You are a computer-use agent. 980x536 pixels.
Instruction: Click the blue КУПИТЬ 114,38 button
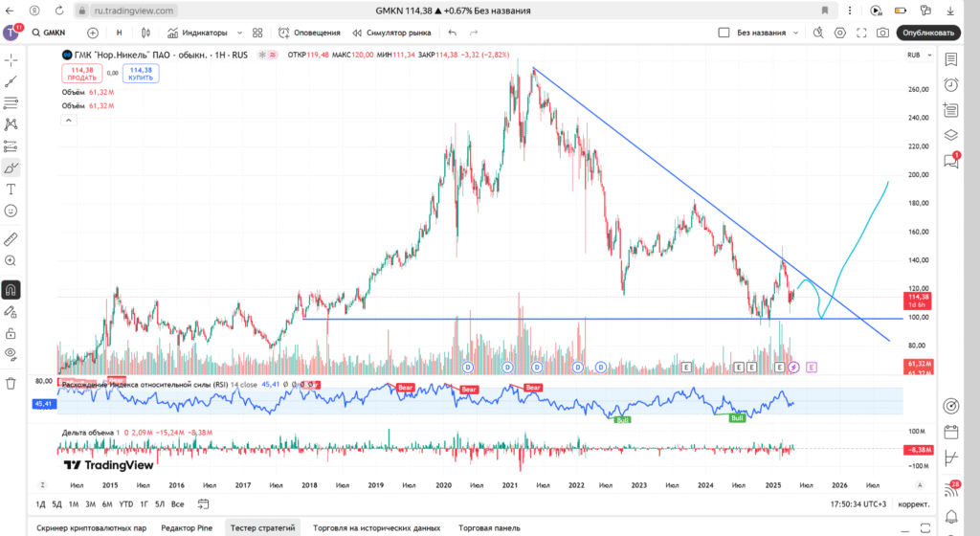pyautogui.click(x=141, y=74)
